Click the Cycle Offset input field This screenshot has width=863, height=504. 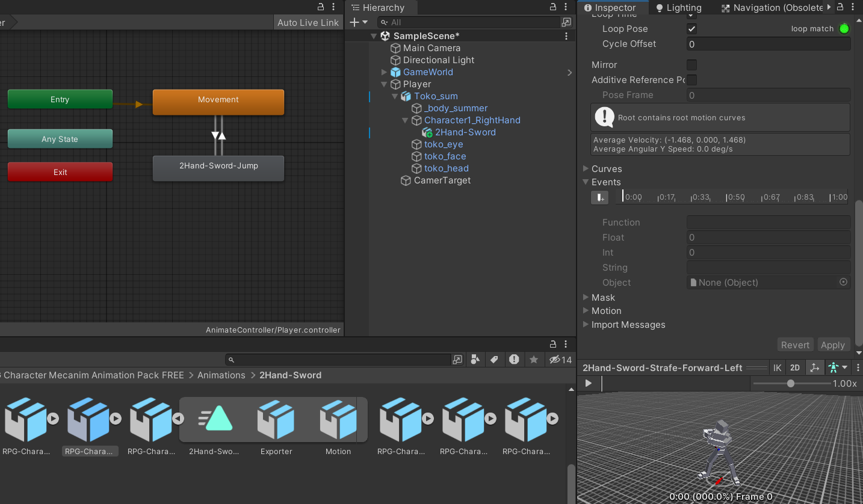pyautogui.click(x=769, y=44)
